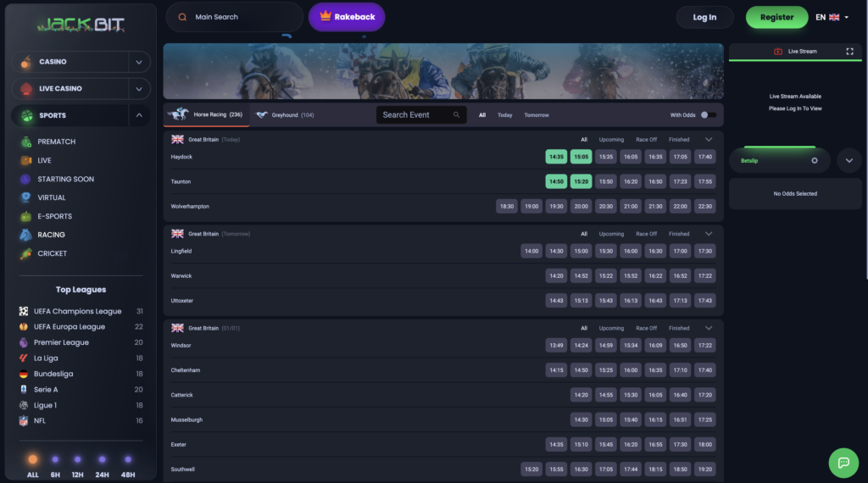Open the Prematch sports section
The height and width of the screenshot is (483, 868).
coord(56,142)
